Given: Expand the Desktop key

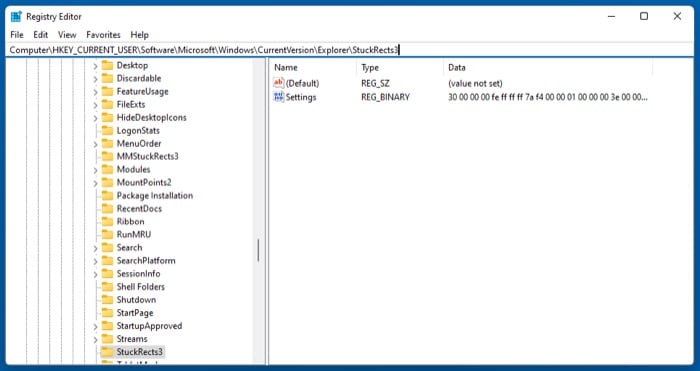Looking at the screenshot, I should coord(95,66).
